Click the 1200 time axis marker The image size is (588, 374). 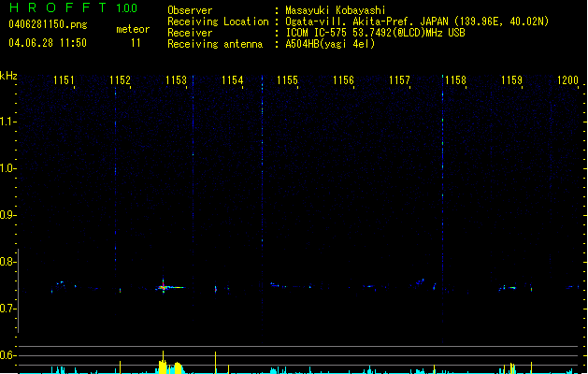pos(567,80)
